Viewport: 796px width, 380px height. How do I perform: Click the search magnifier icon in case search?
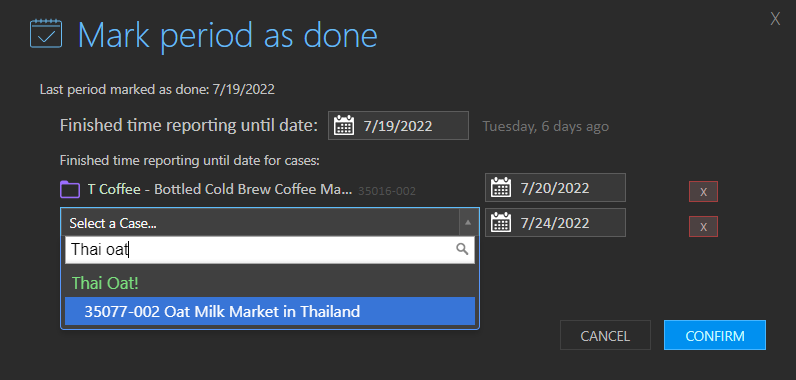(462, 249)
